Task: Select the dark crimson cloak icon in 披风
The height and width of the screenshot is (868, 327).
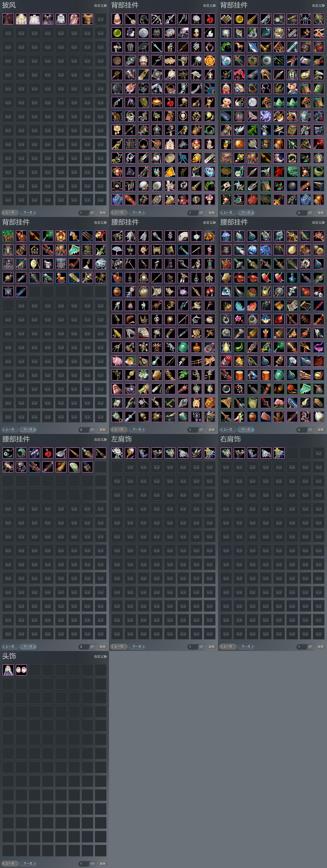Action: [8, 19]
